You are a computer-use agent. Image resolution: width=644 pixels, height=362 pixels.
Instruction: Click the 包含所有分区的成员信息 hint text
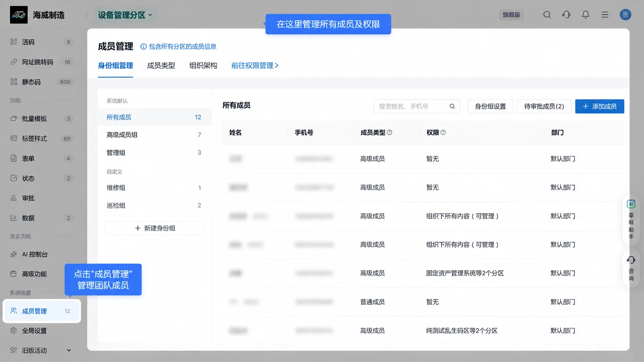click(182, 47)
